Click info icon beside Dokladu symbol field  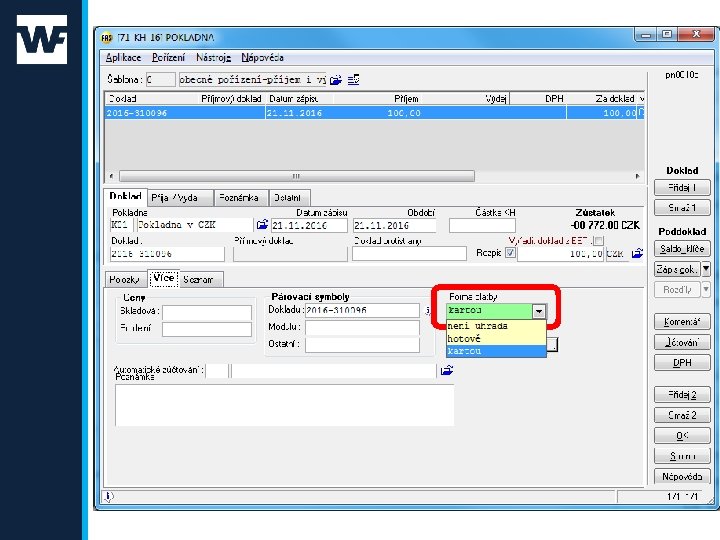click(x=428, y=311)
